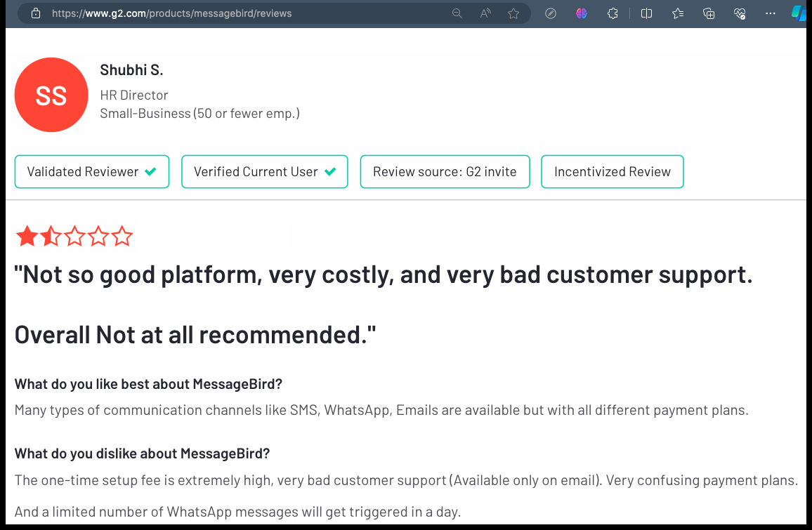Open the Favorites list icon

(677, 13)
